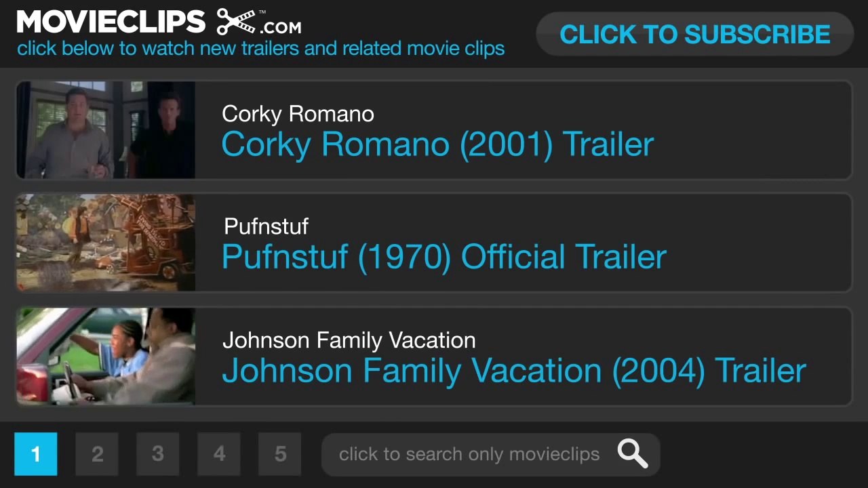The image size is (868, 488).
Task: Open the Corky Romano trailer thumbnail
Action: [x=106, y=130]
